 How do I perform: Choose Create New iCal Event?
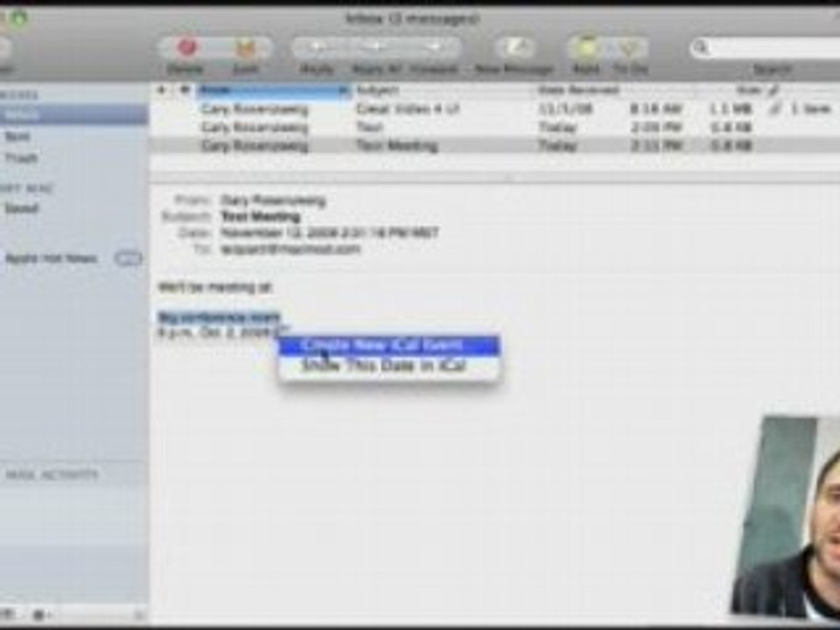pos(389,346)
